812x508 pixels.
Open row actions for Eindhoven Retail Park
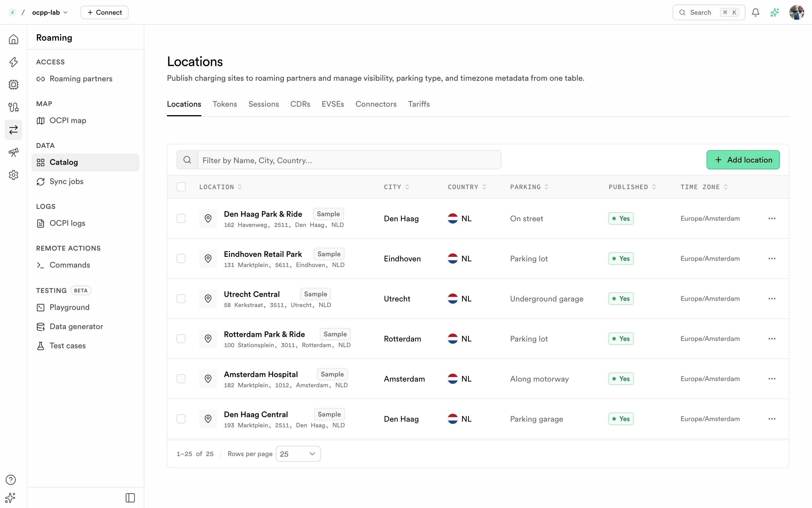(x=772, y=258)
